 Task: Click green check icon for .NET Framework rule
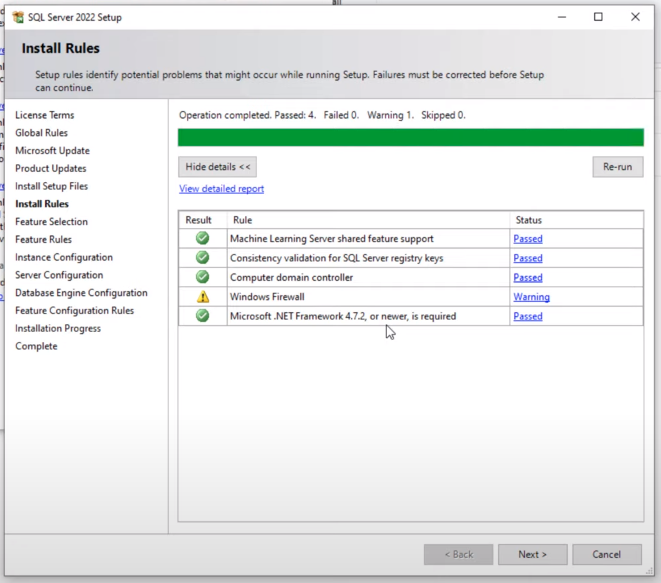(x=202, y=316)
